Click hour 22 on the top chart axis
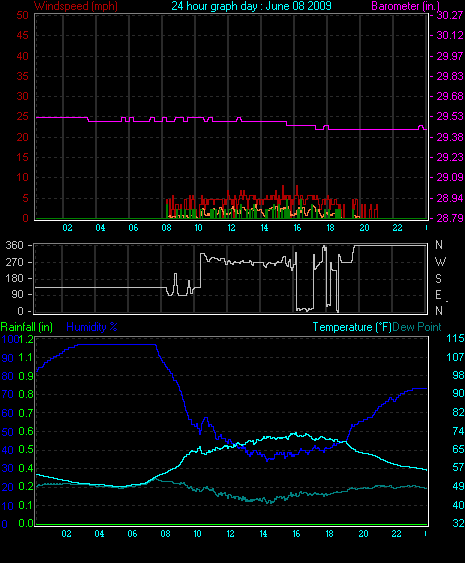The height and width of the screenshot is (563, 465). click(x=397, y=228)
